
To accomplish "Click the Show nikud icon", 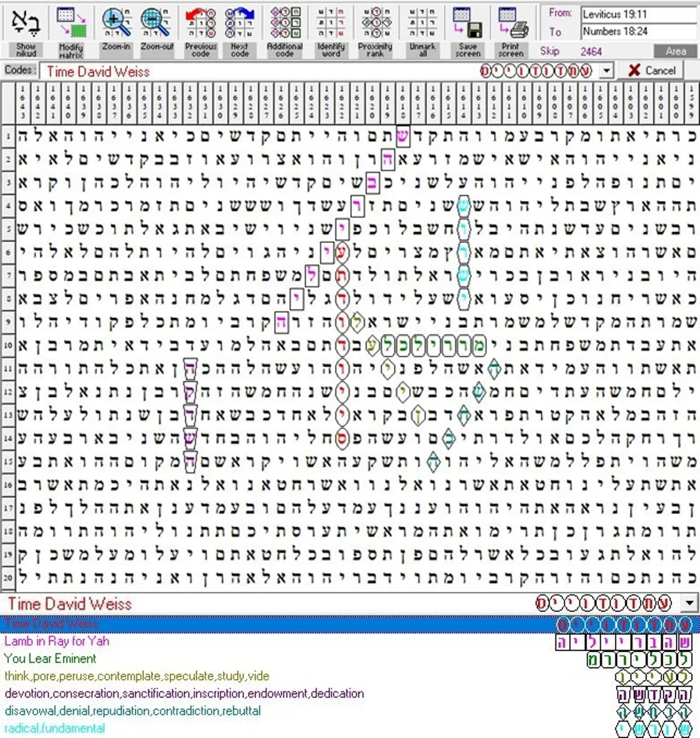I will click(x=26, y=22).
